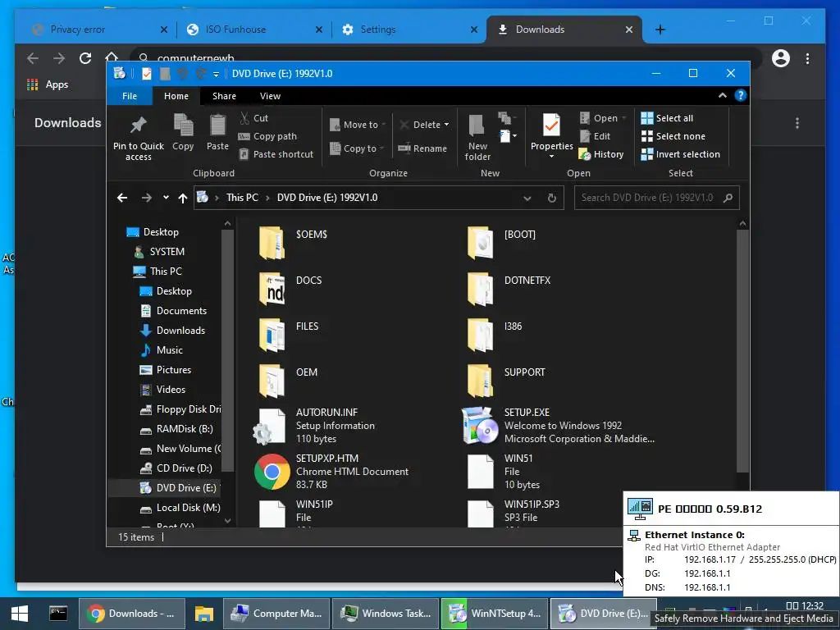840x630 pixels.
Task: Expand address bar previous locations dropdown
Action: point(527,199)
